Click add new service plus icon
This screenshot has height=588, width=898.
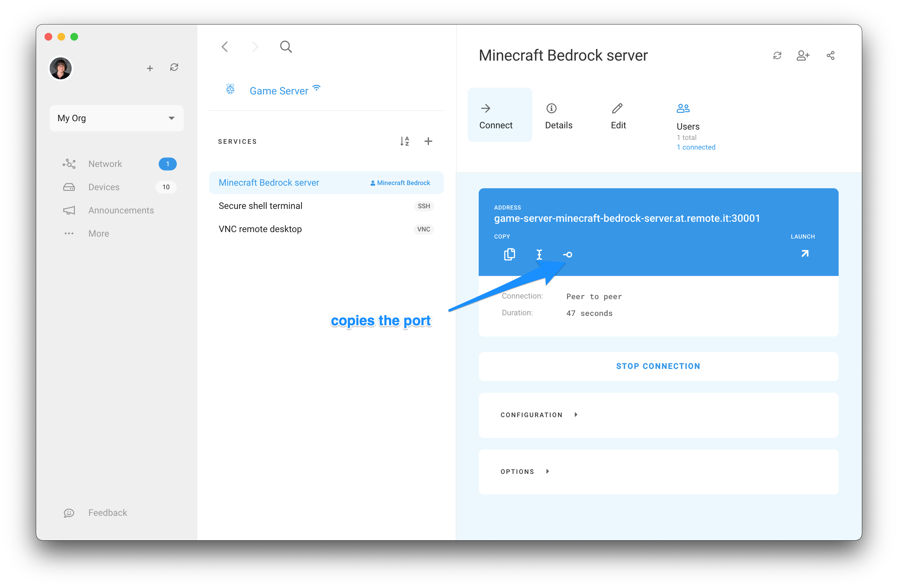click(428, 141)
